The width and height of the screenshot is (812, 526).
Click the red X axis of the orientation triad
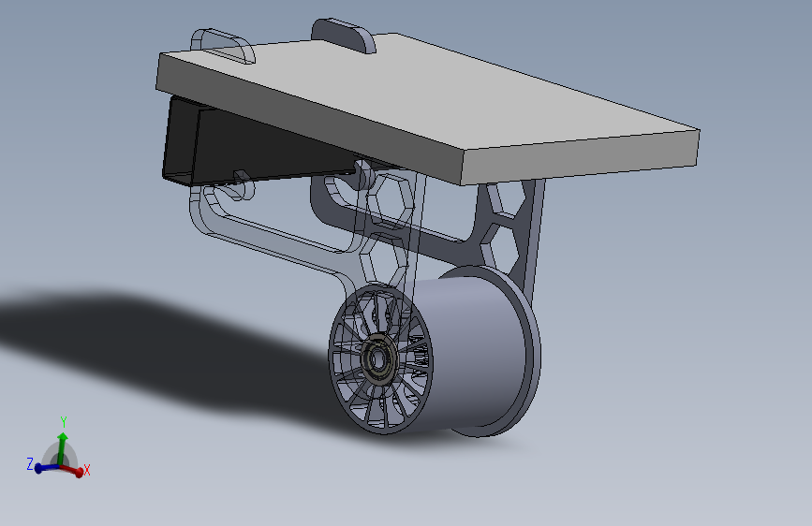pyautogui.click(x=72, y=471)
